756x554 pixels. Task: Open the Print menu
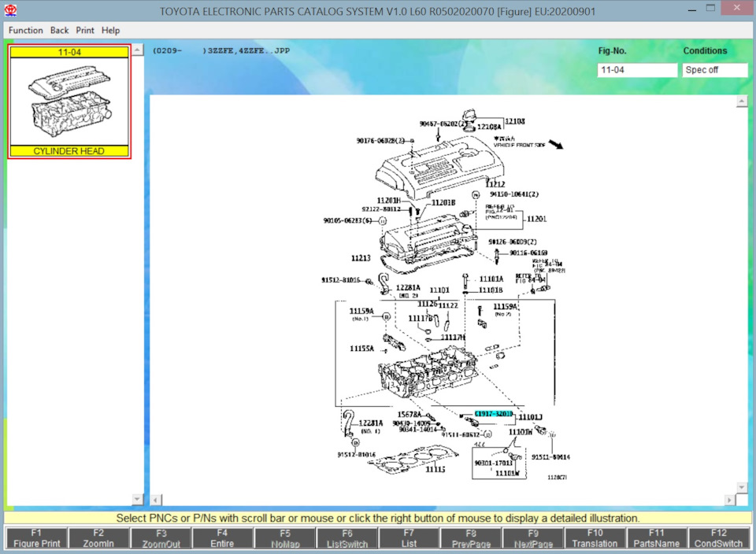[85, 30]
